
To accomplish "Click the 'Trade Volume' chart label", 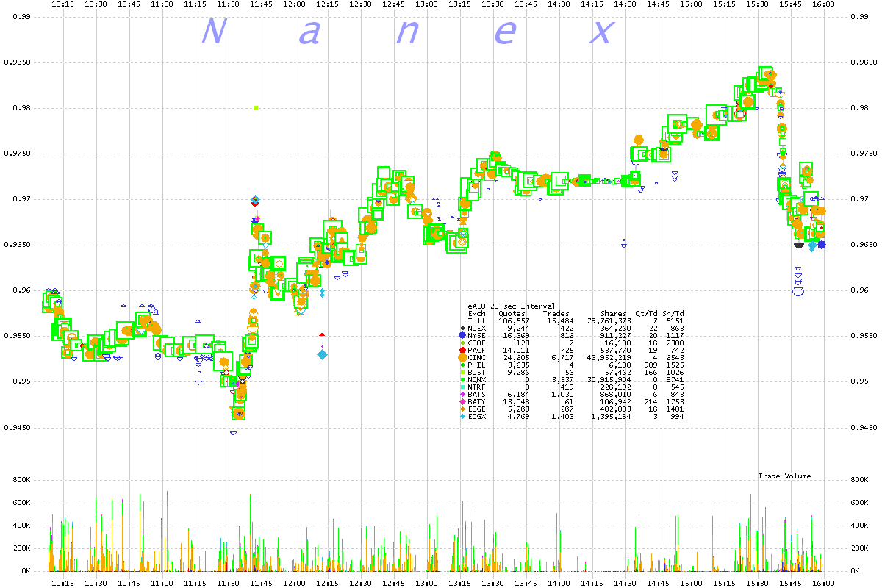I will coord(785,476).
